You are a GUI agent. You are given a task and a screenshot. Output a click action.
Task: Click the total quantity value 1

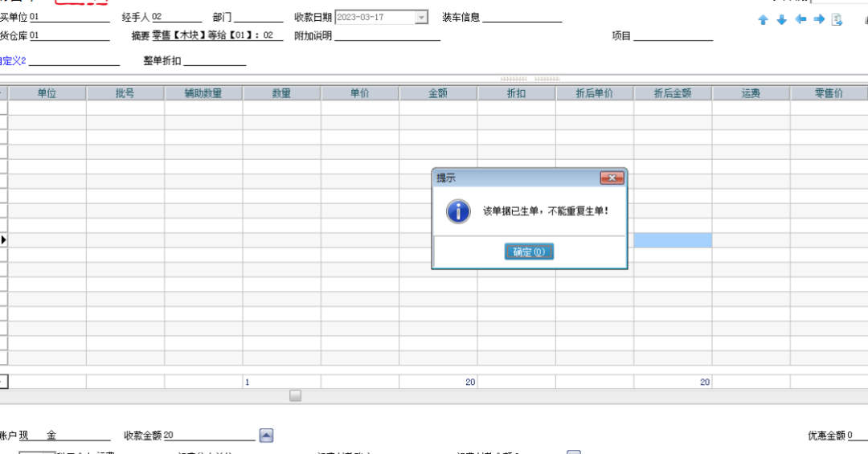tap(248, 382)
